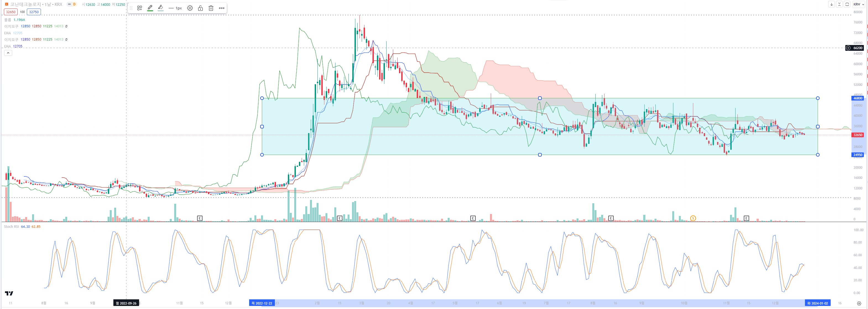The image size is (868, 309).
Task: Change line color with pencil icon
Action: click(150, 8)
